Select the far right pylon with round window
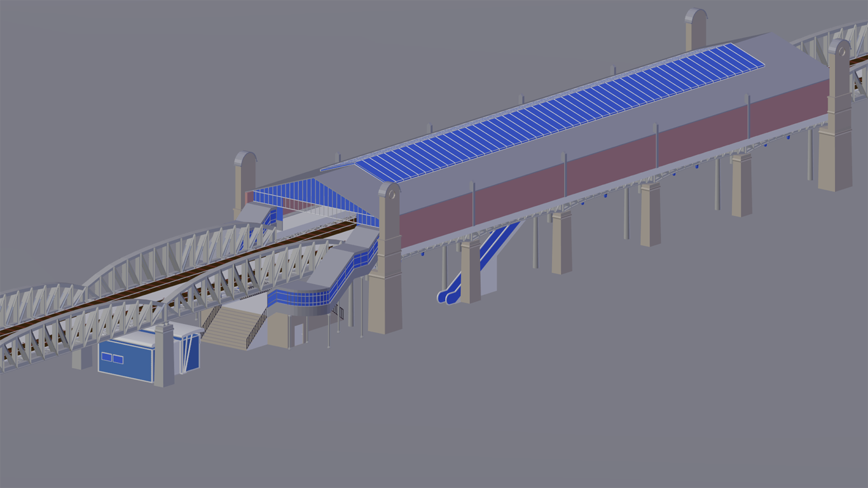Viewport: 868px width, 488px height. (x=837, y=121)
